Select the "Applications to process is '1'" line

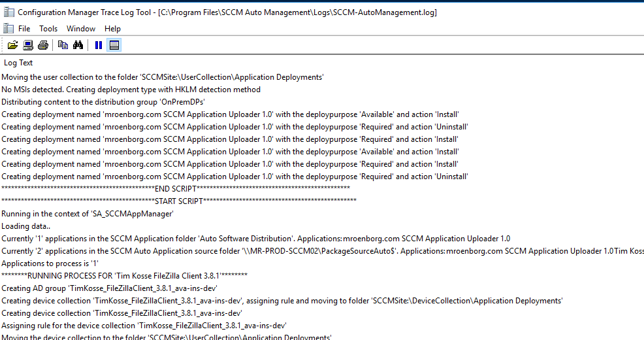pyautogui.click(x=50, y=263)
